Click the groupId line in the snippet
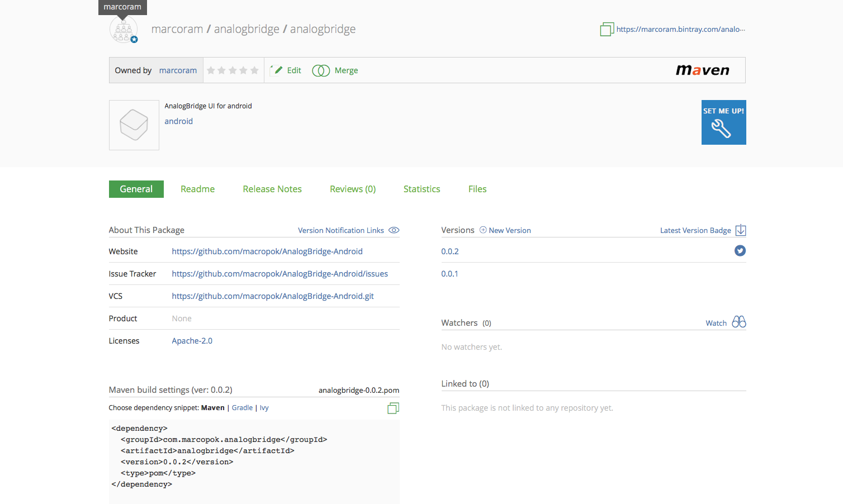843x504 pixels. pos(224,440)
